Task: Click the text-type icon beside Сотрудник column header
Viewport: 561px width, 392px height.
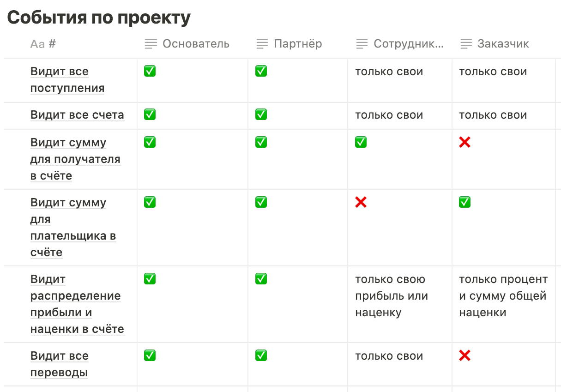Action: click(x=362, y=44)
